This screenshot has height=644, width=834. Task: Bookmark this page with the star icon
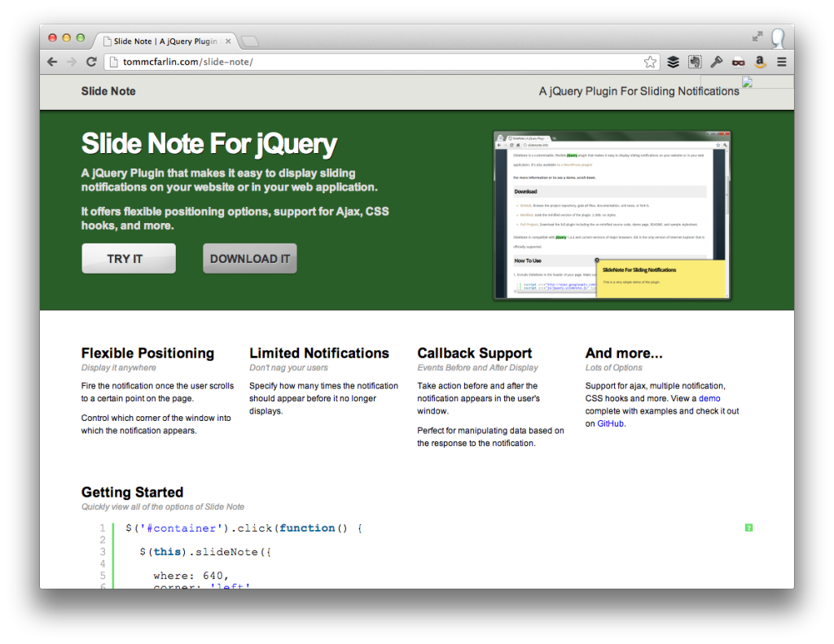[x=649, y=62]
